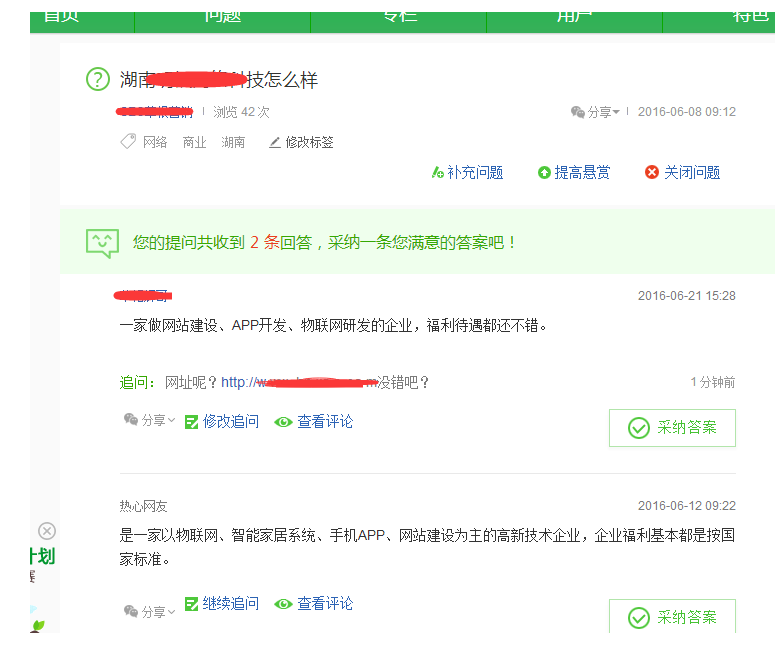Viewport: 775px width, 657px height.
Task: Click the 补充问题 icon
Action: pos(437,173)
